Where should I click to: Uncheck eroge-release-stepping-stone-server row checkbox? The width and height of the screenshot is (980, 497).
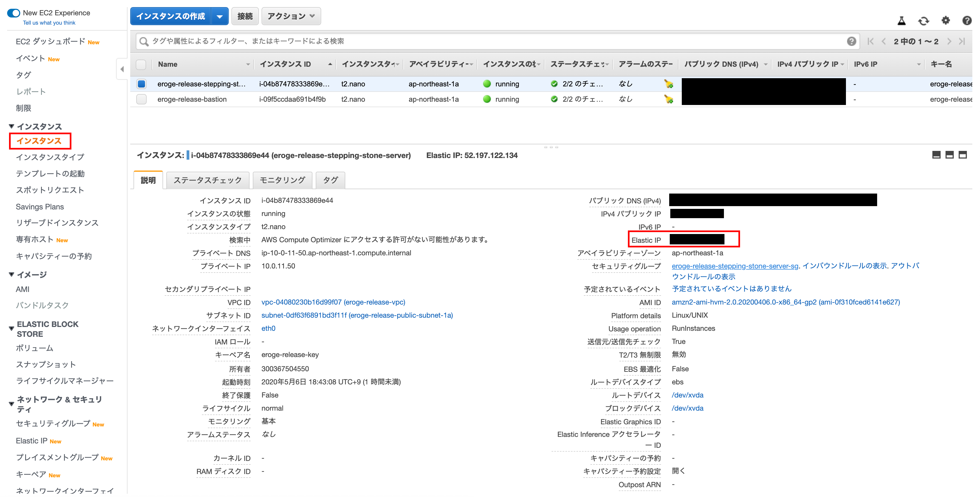pyautogui.click(x=141, y=84)
